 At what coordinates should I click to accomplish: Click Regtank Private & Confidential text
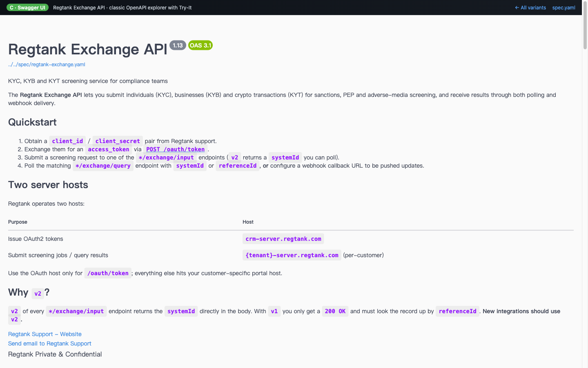[x=55, y=355]
